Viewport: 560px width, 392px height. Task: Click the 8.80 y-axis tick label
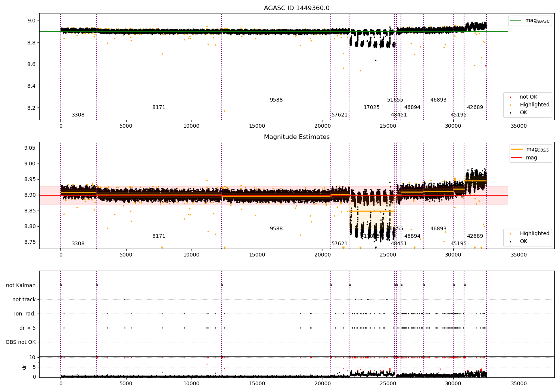tap(30, 227)
